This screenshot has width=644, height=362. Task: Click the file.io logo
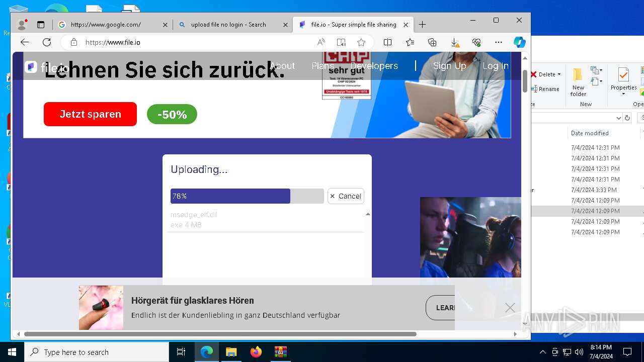(x=46, y=67)
